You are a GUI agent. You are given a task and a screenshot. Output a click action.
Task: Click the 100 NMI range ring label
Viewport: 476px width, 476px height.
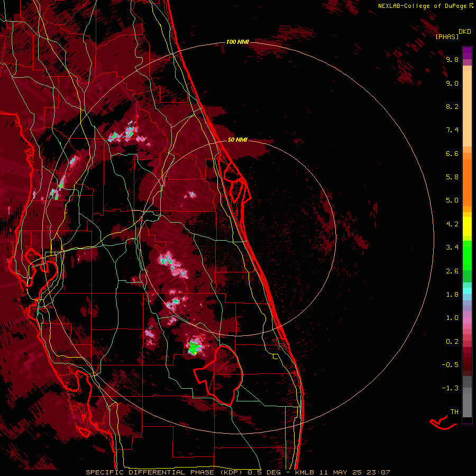(237, 42)
